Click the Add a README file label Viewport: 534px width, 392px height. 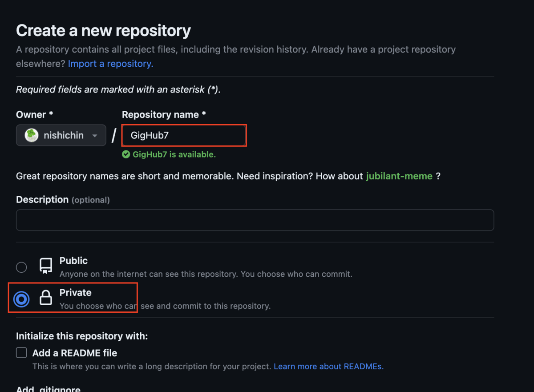point(75,353)
